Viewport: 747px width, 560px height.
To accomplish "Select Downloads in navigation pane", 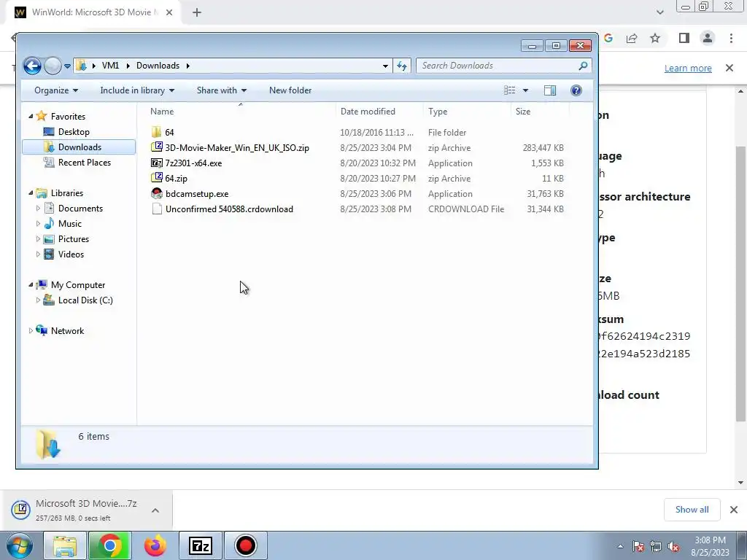I will point(79,147).
